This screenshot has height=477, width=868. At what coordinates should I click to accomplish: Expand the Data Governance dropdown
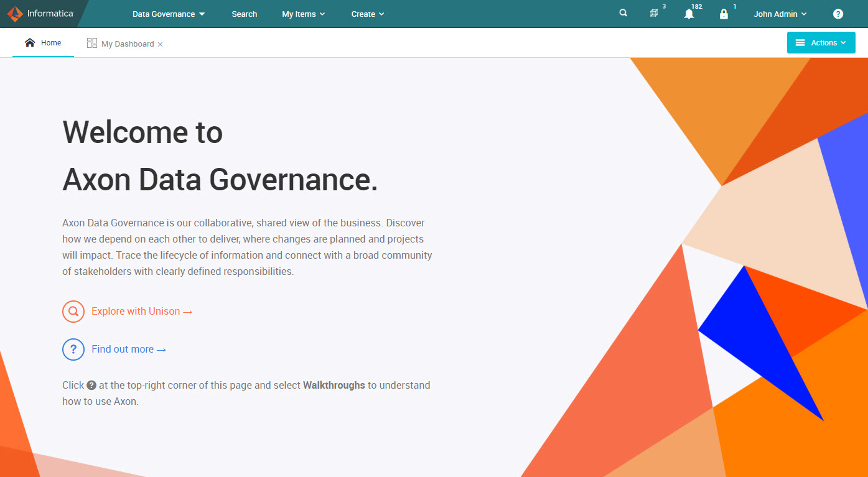tap(169, 14)
